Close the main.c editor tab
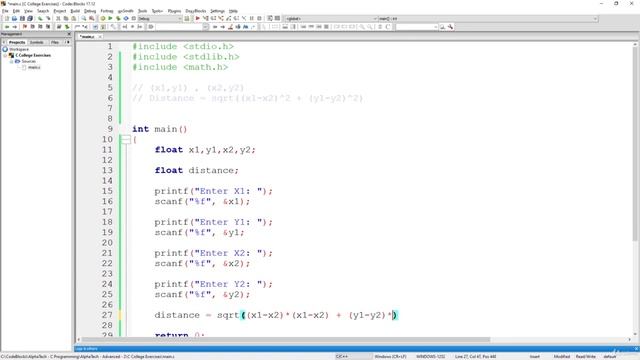640x360 pixels. 100,37
